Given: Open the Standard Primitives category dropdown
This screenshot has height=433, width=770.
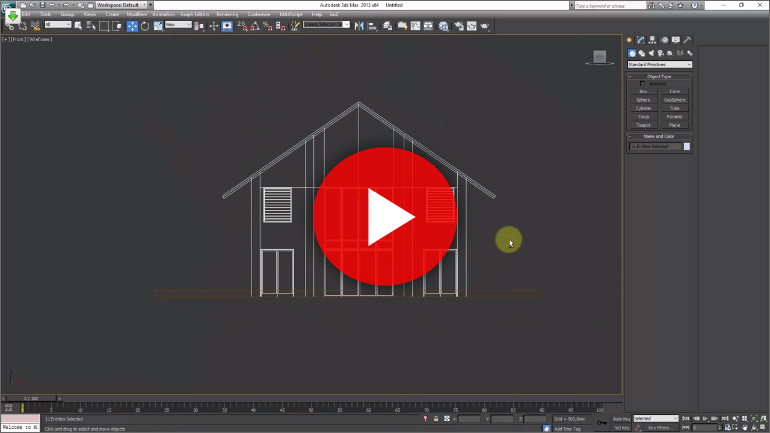Looking at the screenshot, I should 660,65.
